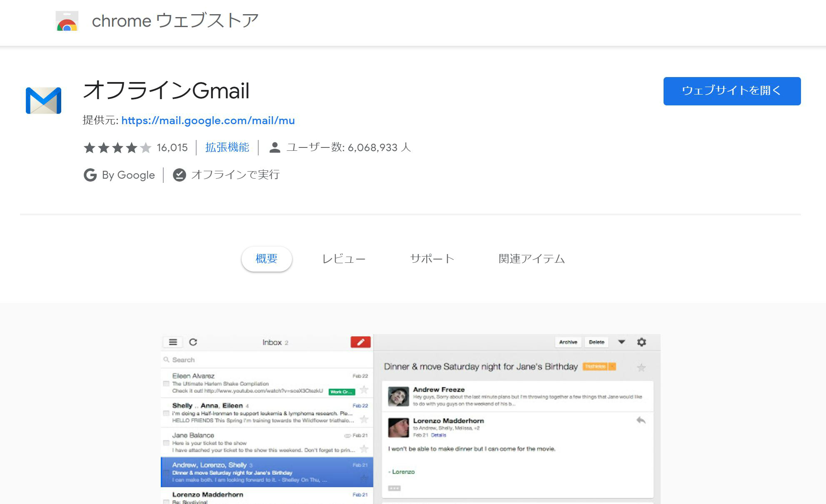Click the refresh icon beside Inbox
The image size is (826, 504).
tap(193, 342)
